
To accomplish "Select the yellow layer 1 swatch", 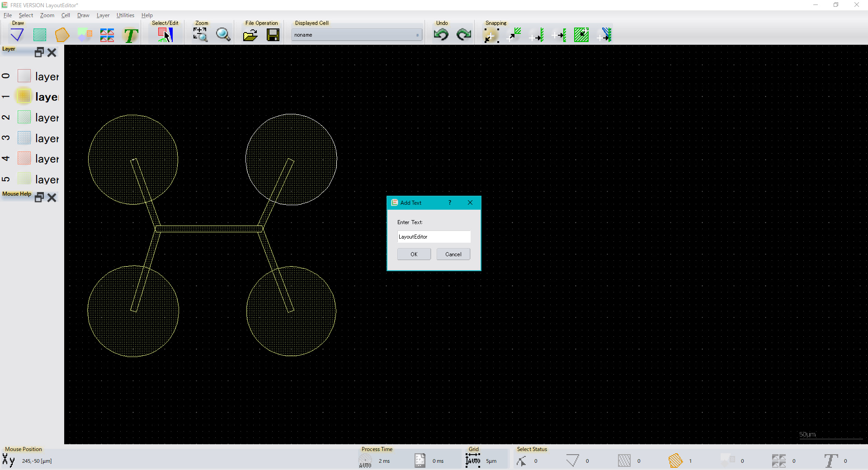I will pyautogui.click(x=24, y=96).
